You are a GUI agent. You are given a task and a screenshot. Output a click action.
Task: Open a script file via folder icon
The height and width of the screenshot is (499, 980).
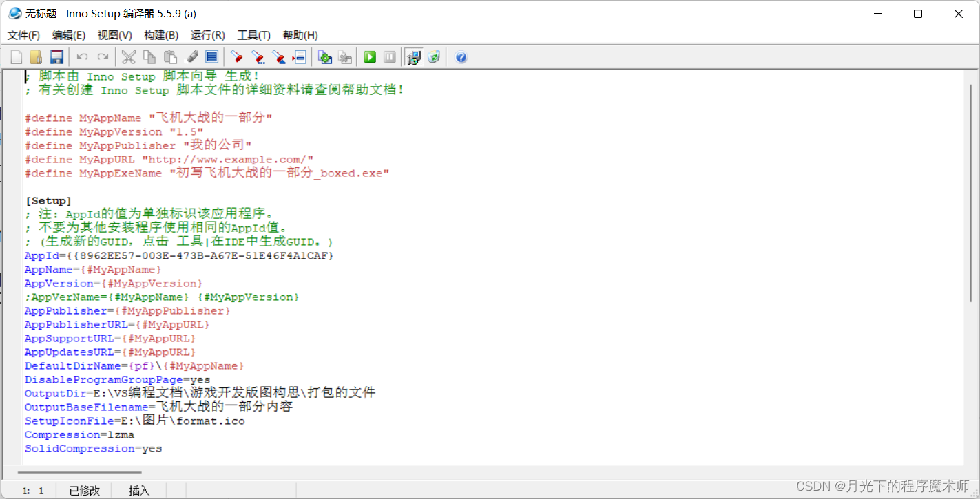(x=37, y=57)
